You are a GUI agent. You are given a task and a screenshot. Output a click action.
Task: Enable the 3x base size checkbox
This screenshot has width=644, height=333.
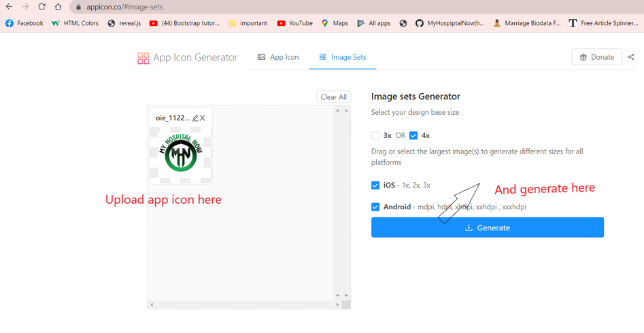(x=376, y=135)
